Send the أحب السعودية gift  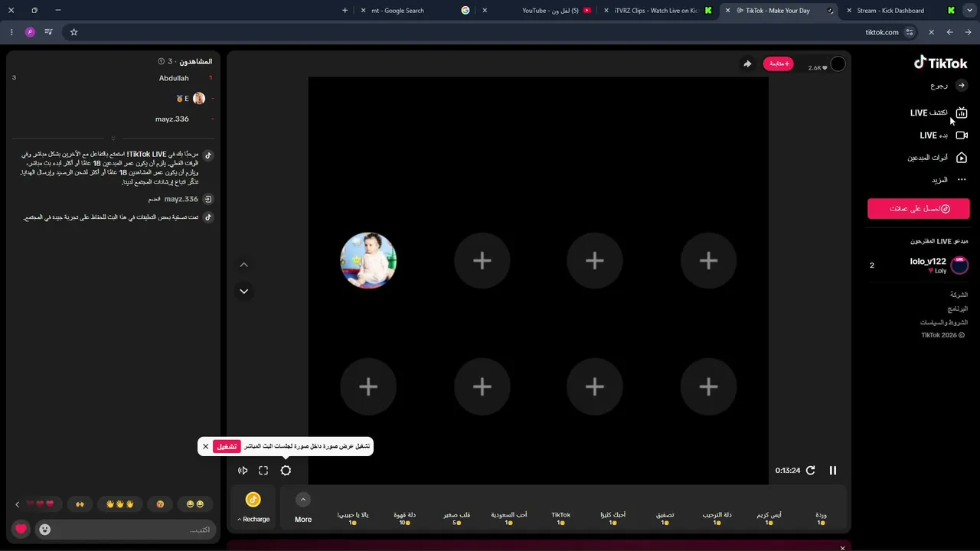tap(508, 518)
